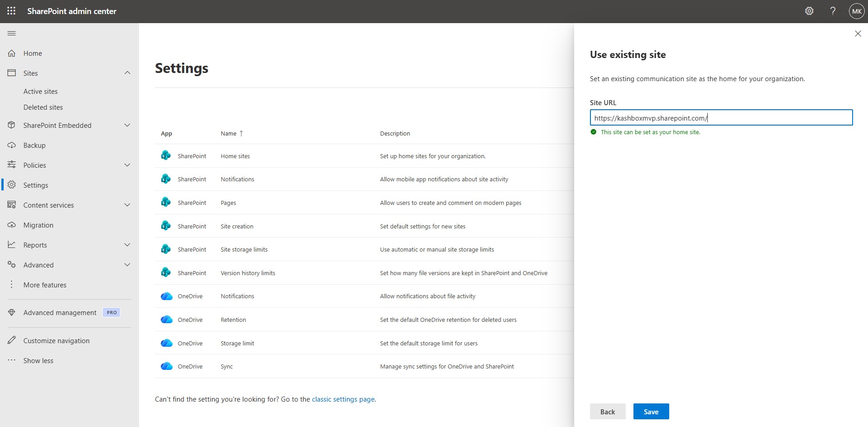
Task: Open the app launcher waffle icon
Action: click(11, 11)
